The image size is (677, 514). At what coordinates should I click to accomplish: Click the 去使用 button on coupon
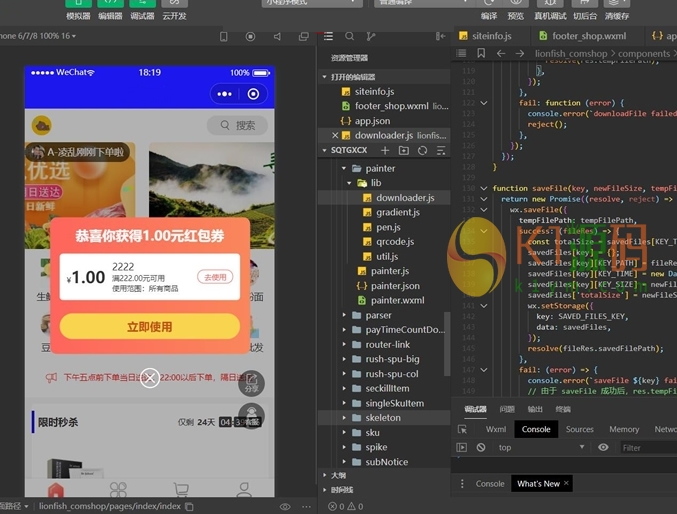coord(215,277)
